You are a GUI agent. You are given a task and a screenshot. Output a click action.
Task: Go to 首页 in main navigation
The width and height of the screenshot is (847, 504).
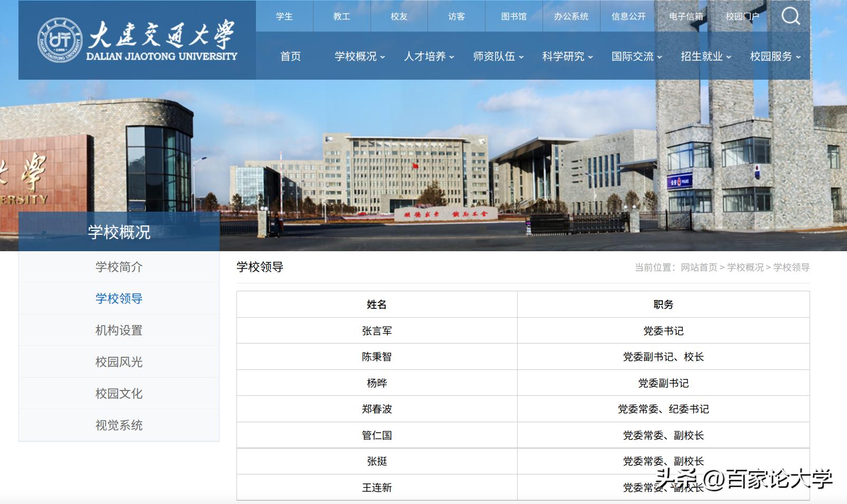(x=291, y=56)
